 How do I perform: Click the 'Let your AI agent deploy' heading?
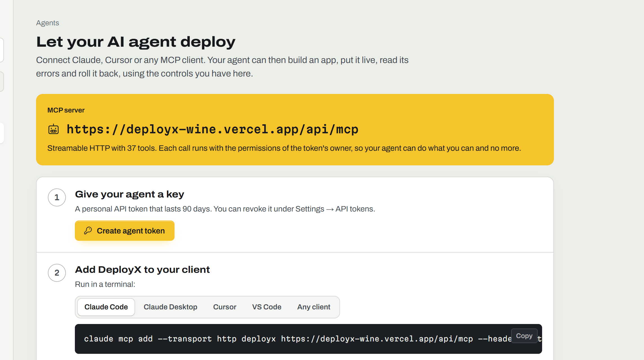tap(136, 42)
